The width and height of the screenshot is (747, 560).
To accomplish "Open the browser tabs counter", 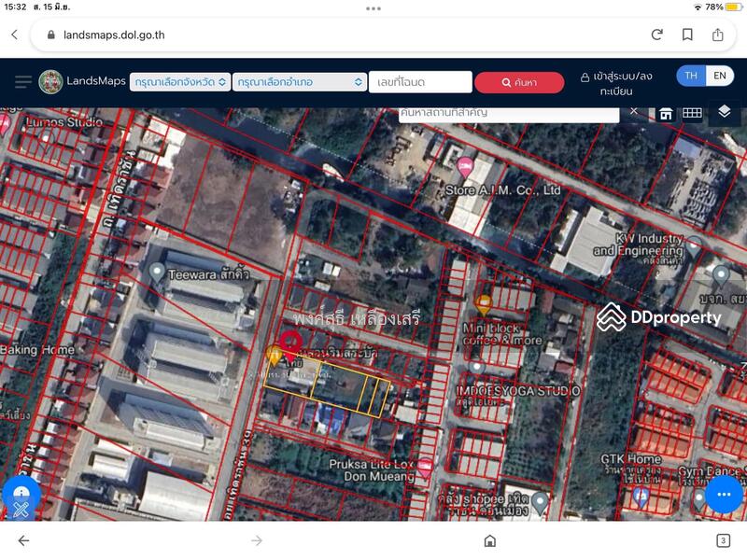I will [723, 540].
